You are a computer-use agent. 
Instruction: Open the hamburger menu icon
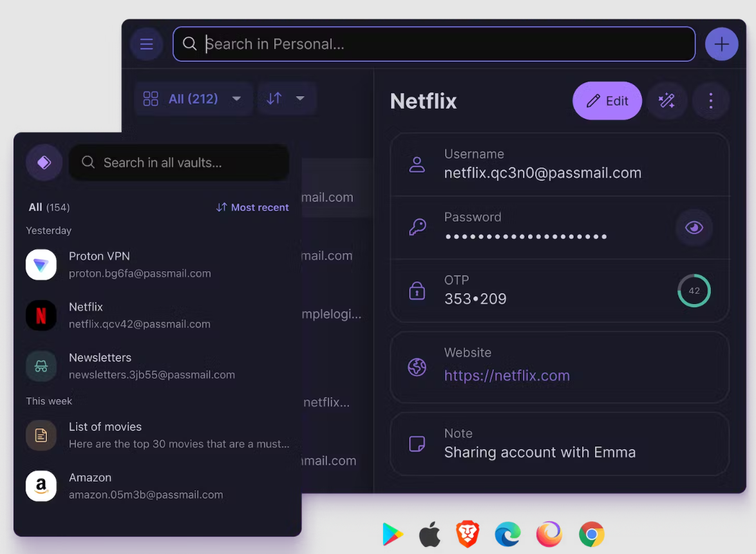147,44
